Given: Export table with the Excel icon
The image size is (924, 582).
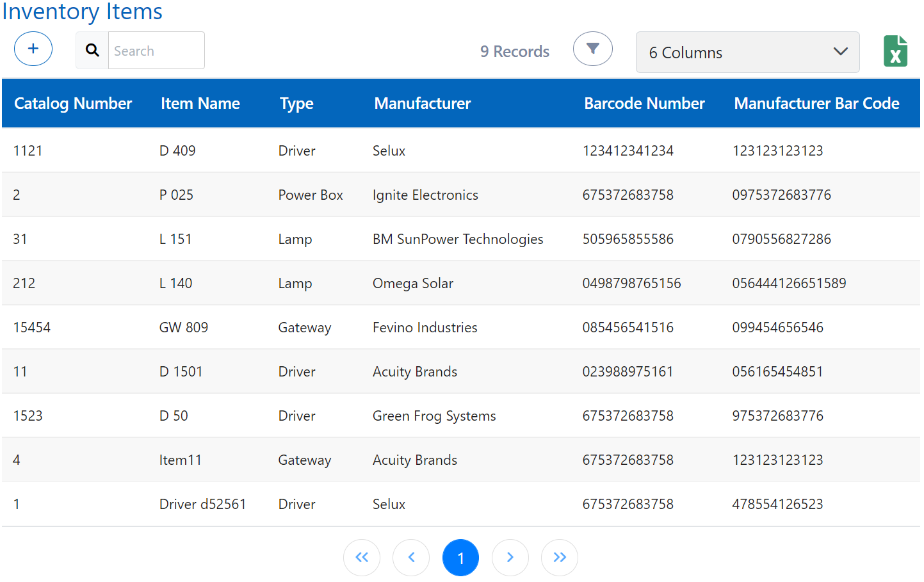Looking at the screenshot, I should [895, 51].
